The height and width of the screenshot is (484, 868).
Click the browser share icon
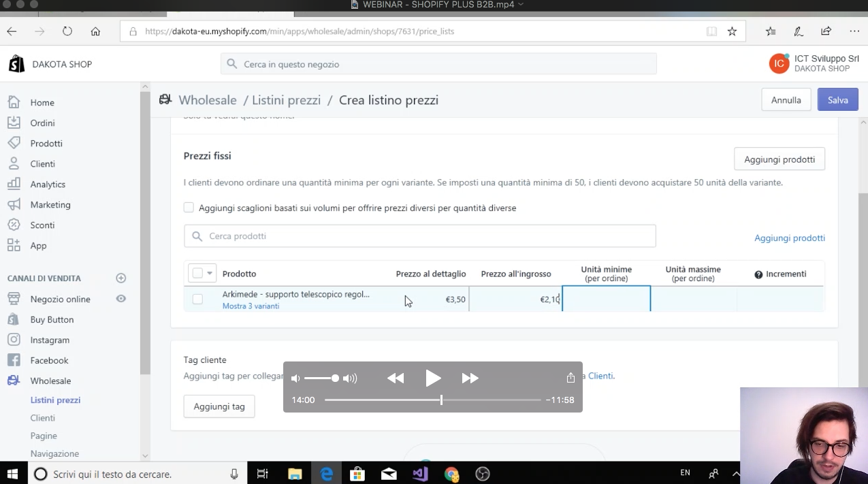click(826, 31)
